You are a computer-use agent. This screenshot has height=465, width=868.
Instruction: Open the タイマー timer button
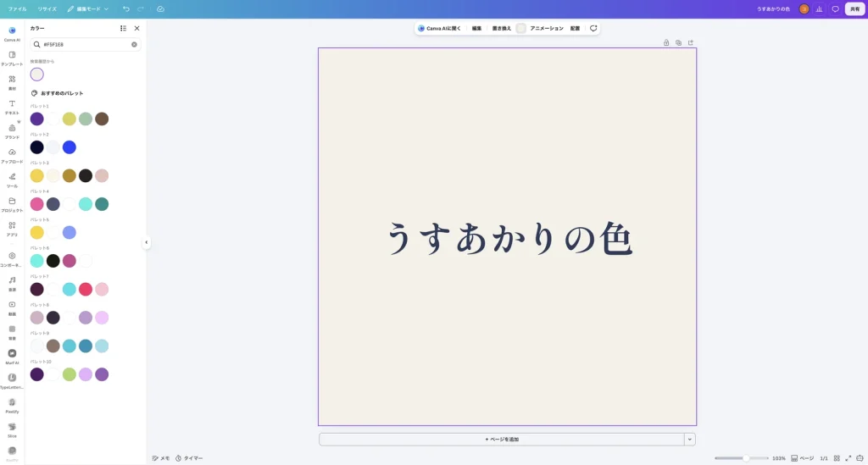(x=189, y=458)
